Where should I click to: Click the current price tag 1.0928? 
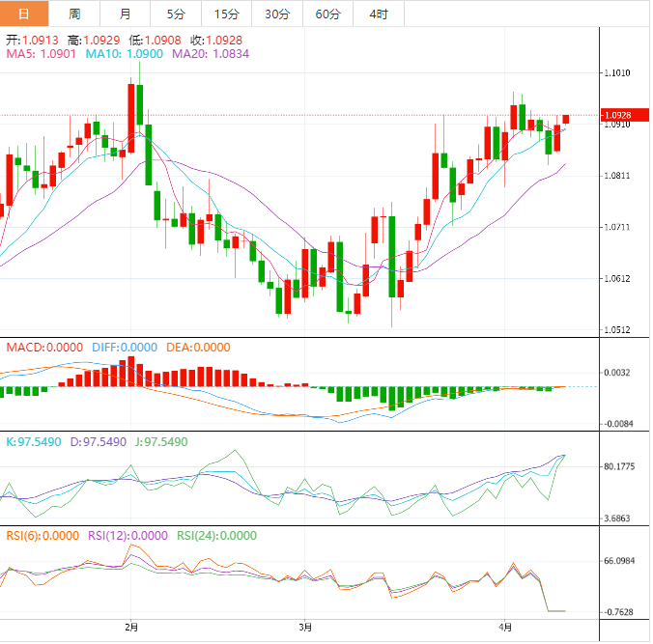617,115
